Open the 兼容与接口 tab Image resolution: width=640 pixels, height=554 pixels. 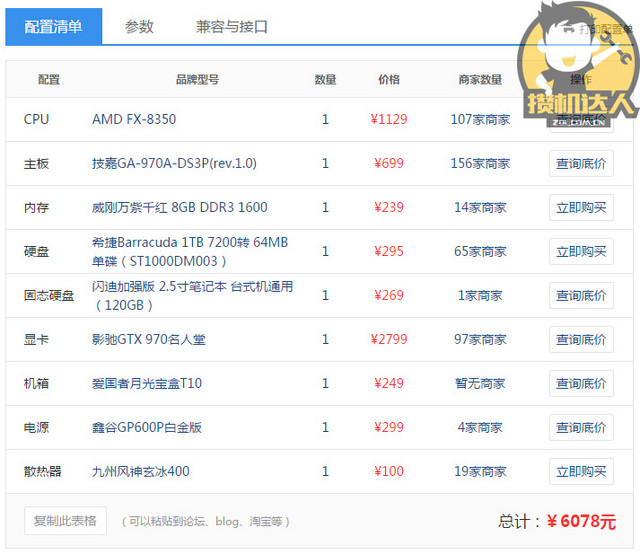click(x=232, y=27)
